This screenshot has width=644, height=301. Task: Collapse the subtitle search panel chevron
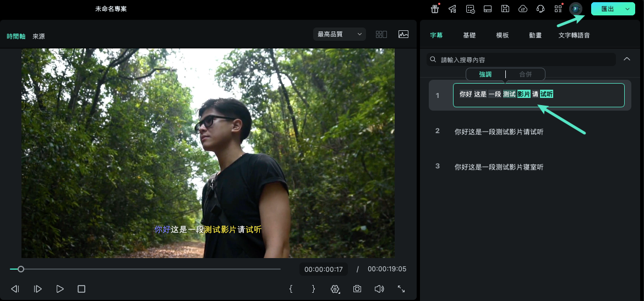626,59
